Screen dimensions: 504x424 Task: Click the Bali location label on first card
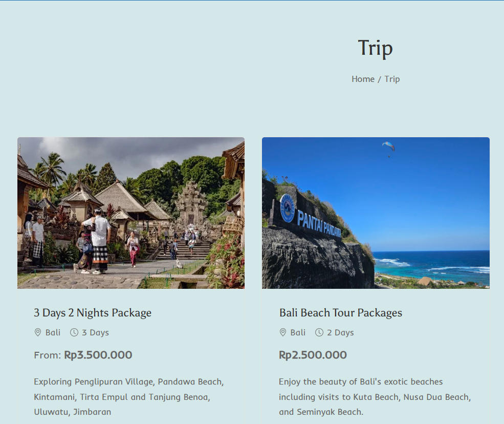(x=53, y=332)
